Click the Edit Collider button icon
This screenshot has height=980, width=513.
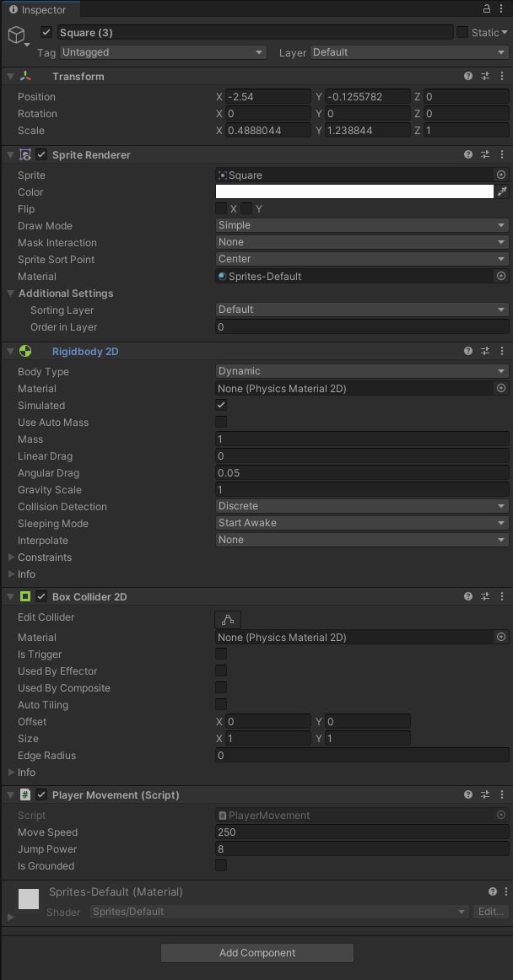228,619
